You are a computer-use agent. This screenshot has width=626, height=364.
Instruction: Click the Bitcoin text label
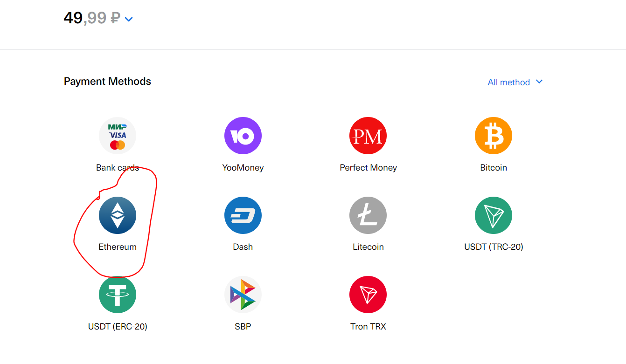click(494, 168)
